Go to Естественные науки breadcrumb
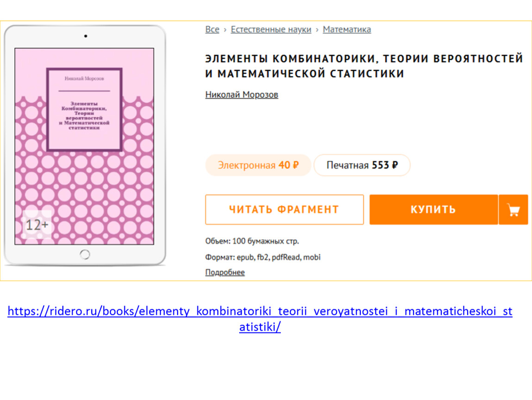Viewport: 532px width, 400px height. tap(271, 30)
